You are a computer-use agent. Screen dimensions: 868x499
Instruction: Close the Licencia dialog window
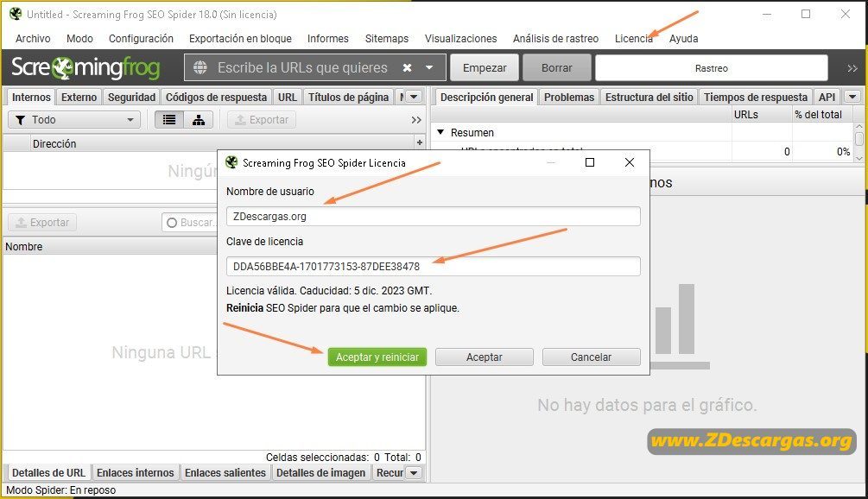click(x=630, y=162)
